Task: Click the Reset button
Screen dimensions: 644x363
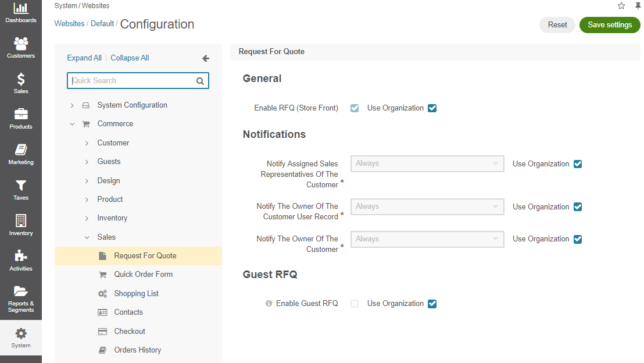Action: [x=557, y=24]
